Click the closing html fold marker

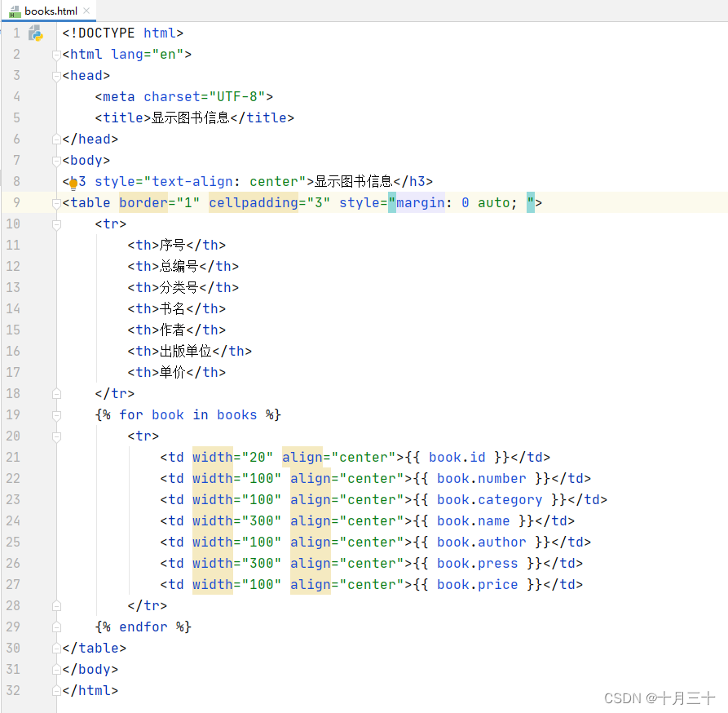pyautogui.click(x=56, y=691)
